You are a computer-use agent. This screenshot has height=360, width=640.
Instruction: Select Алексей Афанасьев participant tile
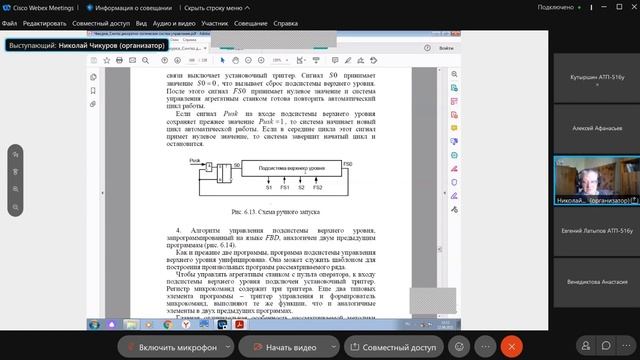pyautogui.click(x=597, y=129)
